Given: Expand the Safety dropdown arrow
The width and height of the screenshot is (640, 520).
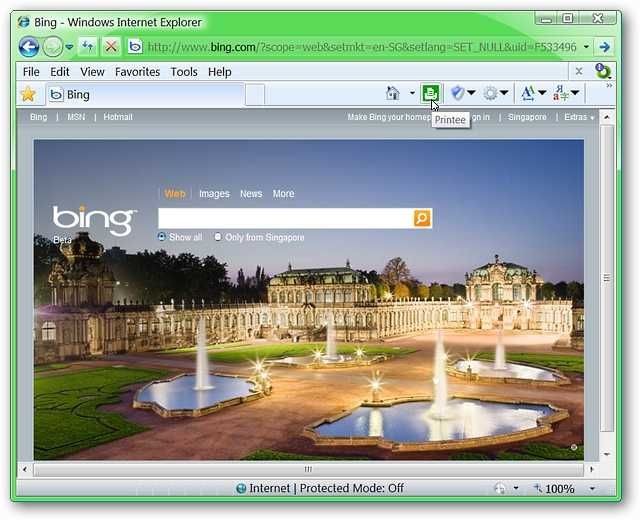Looking at the screenshot, I should point(471,93).
